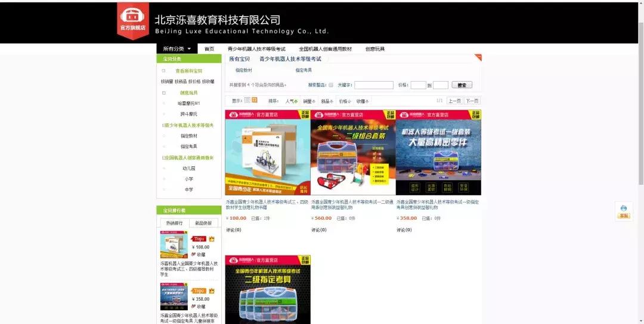
Task: Check the 搜索整店 checkbox
Action: click(330, 85)
